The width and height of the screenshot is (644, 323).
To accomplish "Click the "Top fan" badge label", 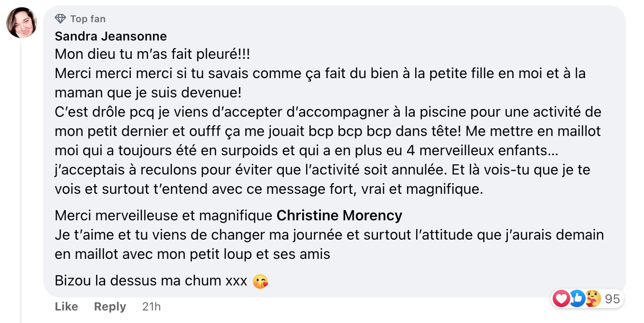I will pyautogui.click(x=87, y=19).
